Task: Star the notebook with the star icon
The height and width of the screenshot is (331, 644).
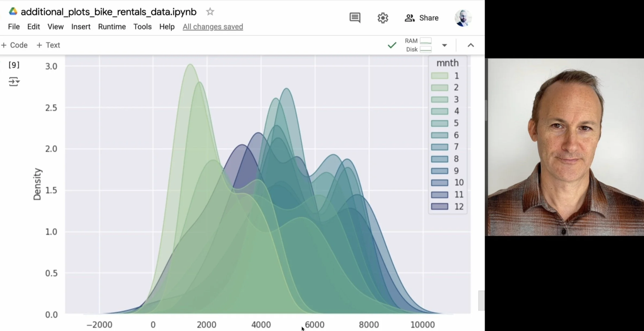Action: pos(210,12)
